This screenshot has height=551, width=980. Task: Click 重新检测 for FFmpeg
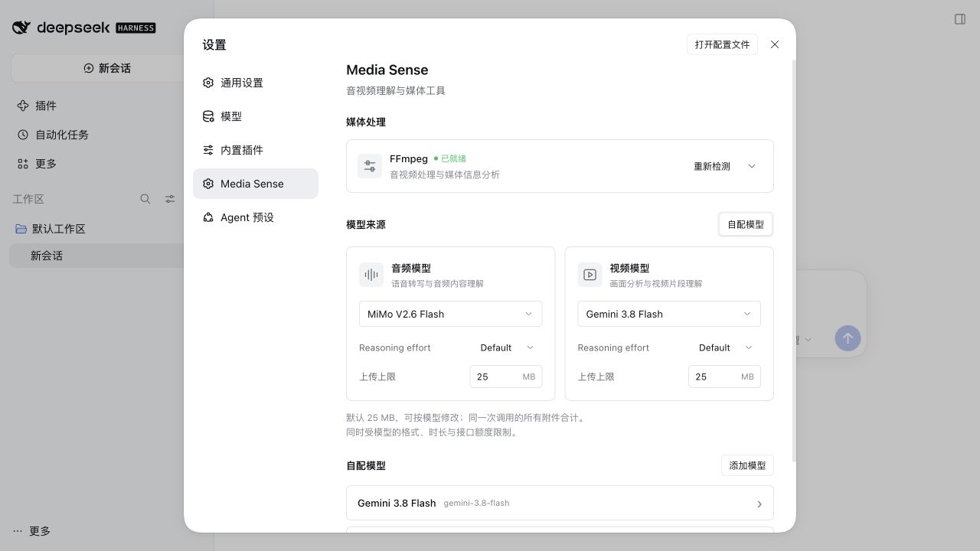tap(712, 166)
